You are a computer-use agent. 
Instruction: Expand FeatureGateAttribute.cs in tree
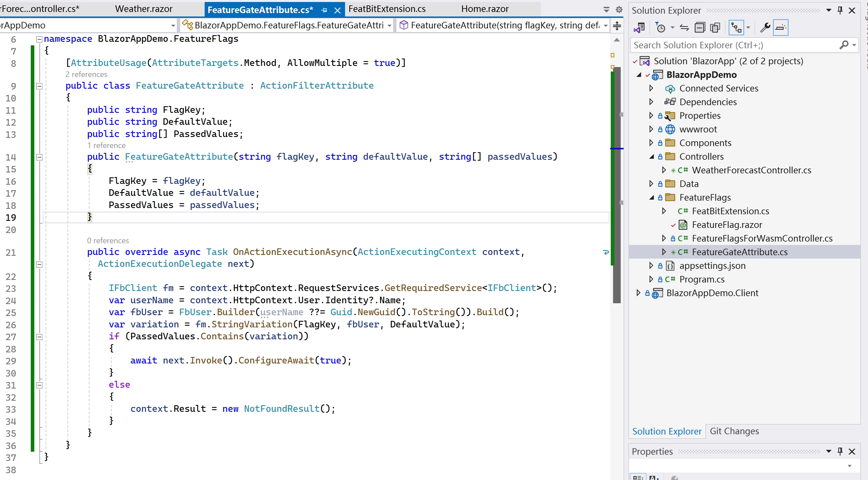pos(664,252)
